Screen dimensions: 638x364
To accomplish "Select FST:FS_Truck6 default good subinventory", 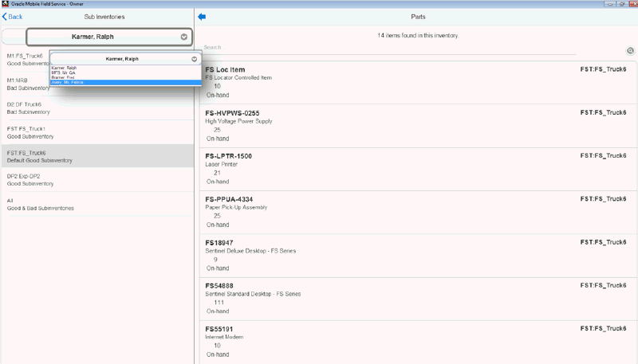I will [x=97, y=156].
